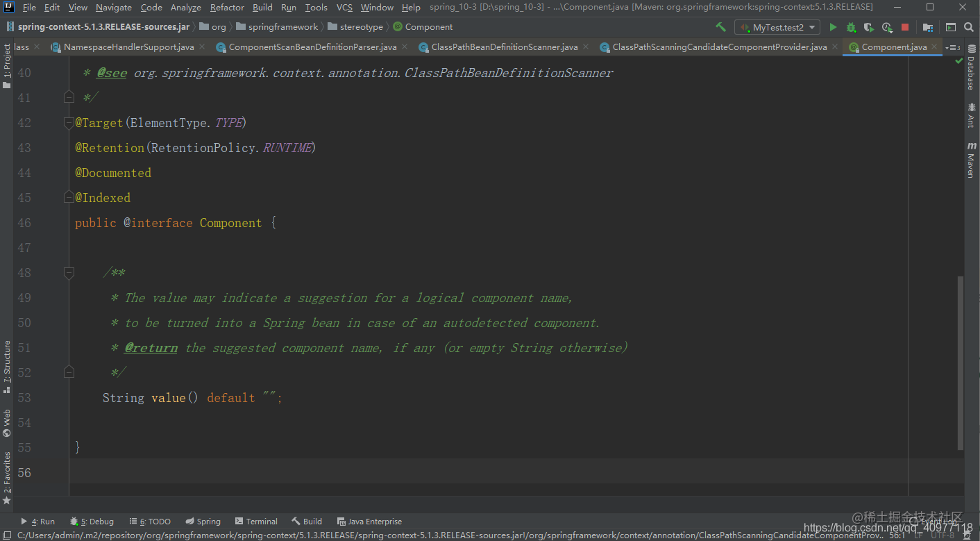Image resolution: width=980 pixels, height=541 pixels.
Task: Click the org breadcrumb folder
Action: [x=212, y=27]
